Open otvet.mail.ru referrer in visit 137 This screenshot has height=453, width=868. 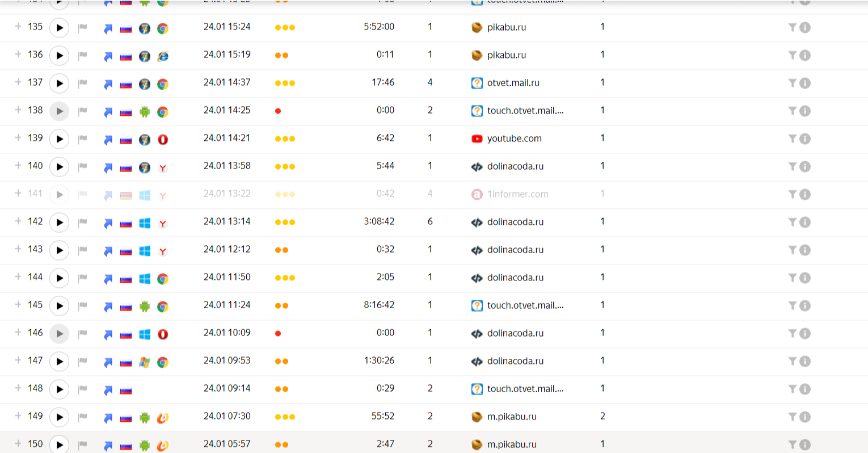pyautogui.click(x=513, y=83)
